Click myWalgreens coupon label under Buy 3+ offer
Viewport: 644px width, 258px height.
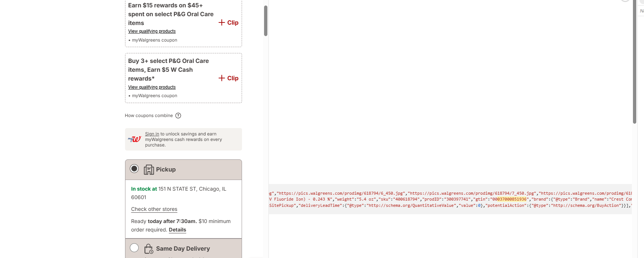[154, 96]
